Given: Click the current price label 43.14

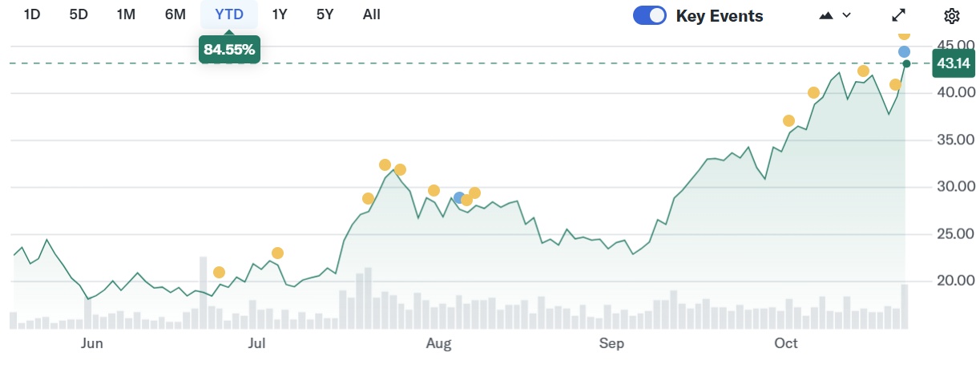Looking at the screenshot, I should tap(953, 63).
